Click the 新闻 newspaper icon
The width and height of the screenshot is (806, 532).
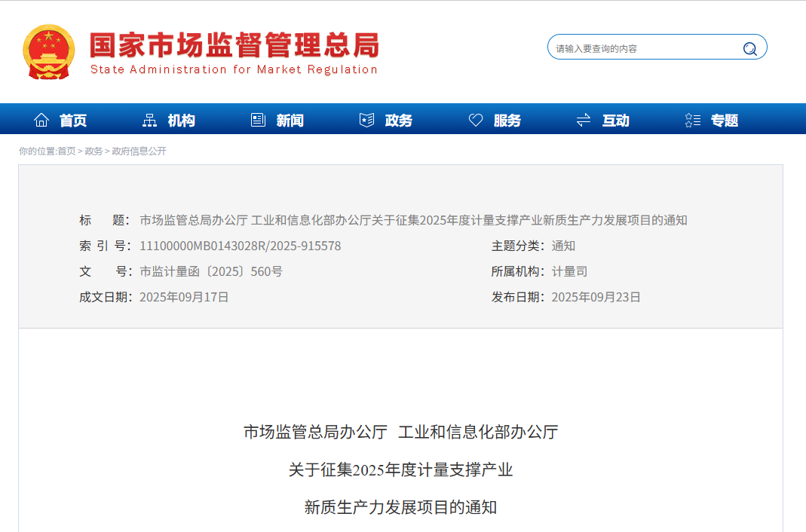[x=257, y=119]
